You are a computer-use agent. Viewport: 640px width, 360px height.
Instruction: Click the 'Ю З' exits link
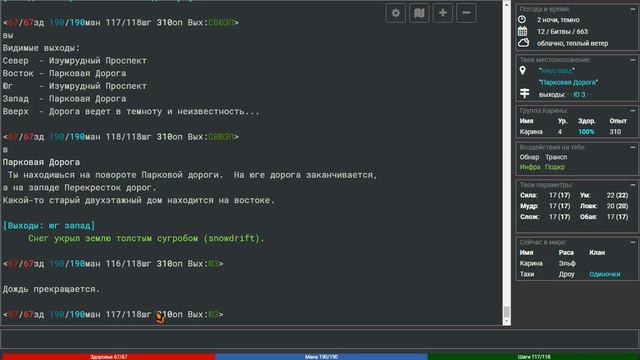(579, 94)
